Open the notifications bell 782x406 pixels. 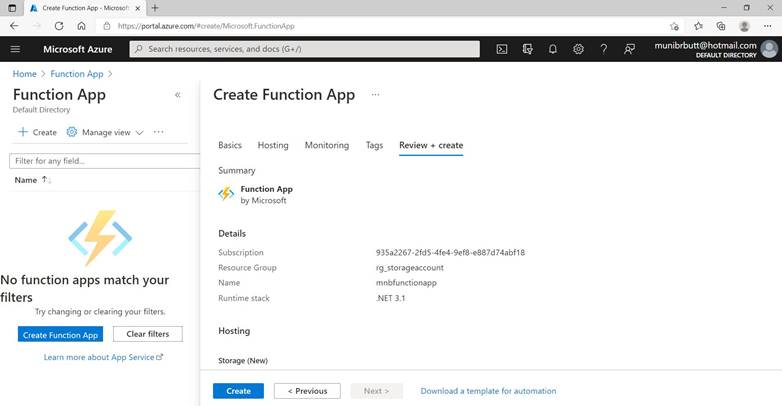tap(553, 49)
